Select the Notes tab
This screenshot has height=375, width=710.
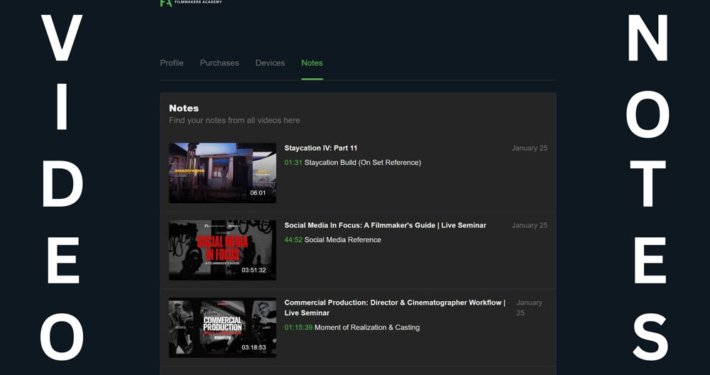coord(312,63)
